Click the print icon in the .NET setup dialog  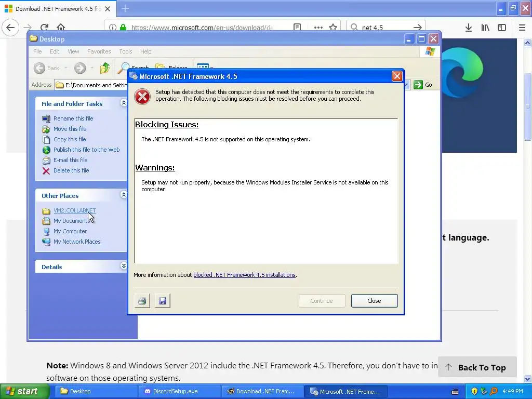pyautogui.click(x=142, y=301)
